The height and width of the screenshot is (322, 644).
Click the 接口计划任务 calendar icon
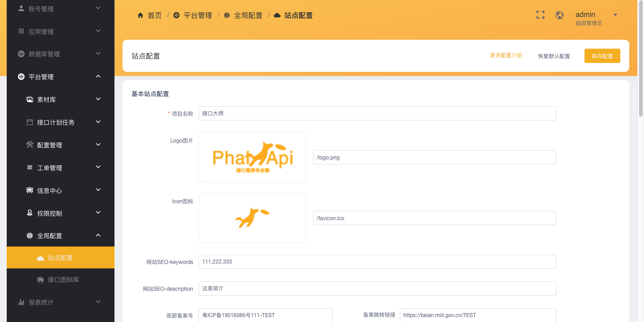click(x=30, y=122)
